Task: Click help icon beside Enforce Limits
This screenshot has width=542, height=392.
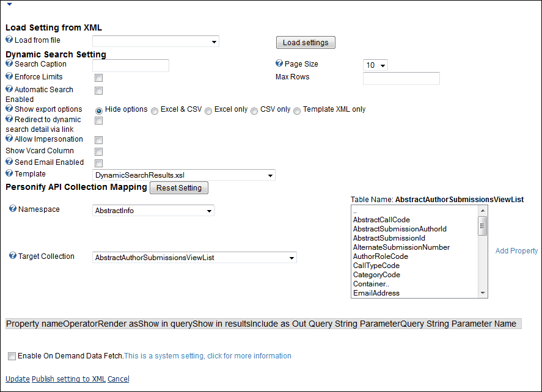Action: 9,76
